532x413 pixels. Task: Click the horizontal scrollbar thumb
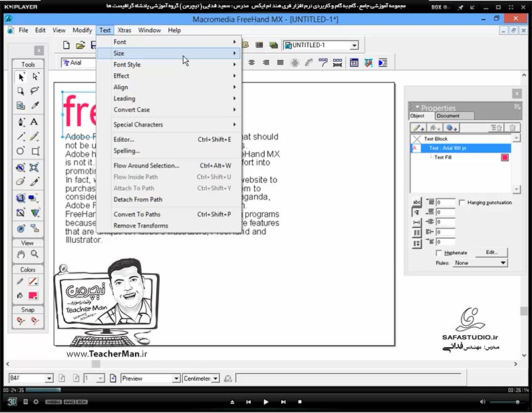[x=96, y=364]
